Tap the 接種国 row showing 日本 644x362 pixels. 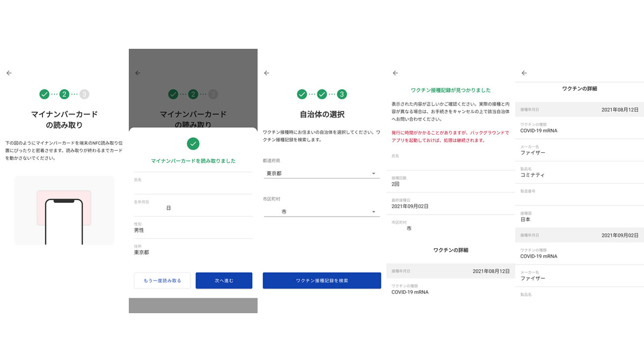tap(579, 217)
